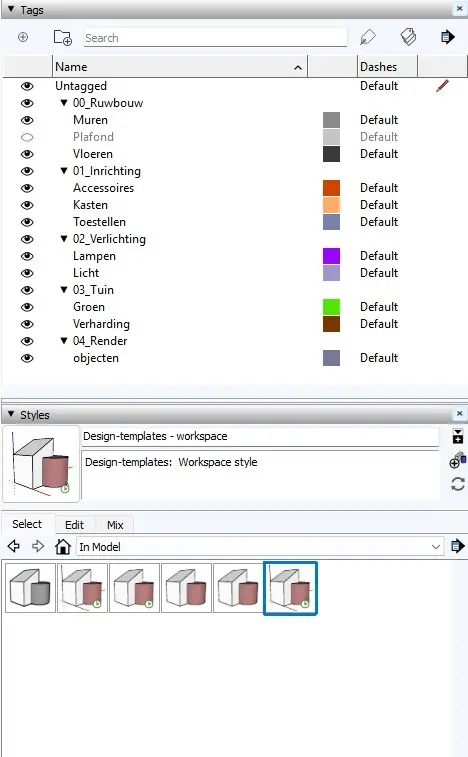This screenshot has height=757, width=468.
Task: Select the highlighted last style thumbnail
Action: pos(290,588)
